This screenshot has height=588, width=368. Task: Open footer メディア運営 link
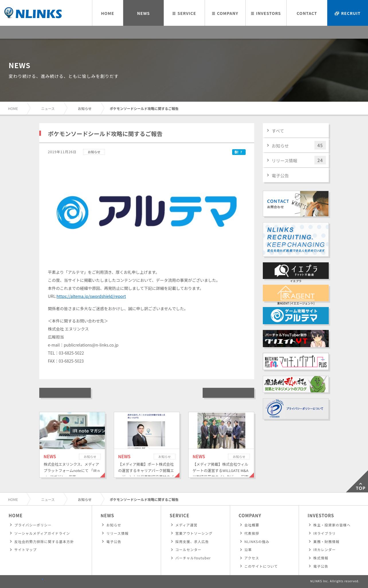click(186, 525)
